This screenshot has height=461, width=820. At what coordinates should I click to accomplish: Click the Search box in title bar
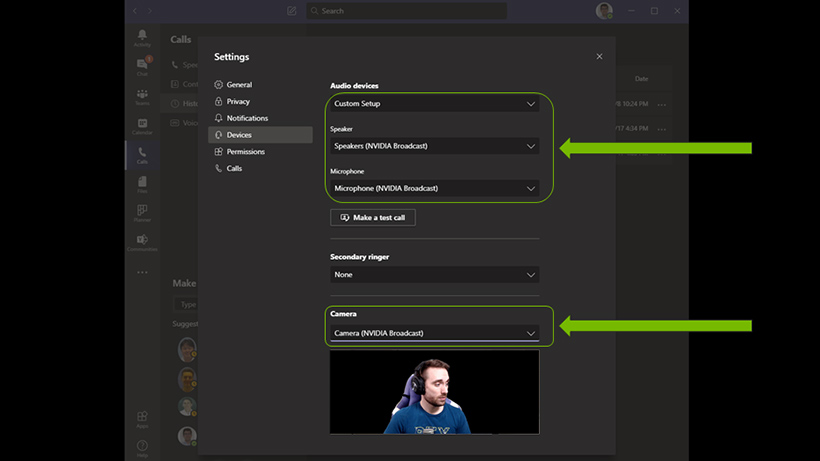[x=406, y=11]
